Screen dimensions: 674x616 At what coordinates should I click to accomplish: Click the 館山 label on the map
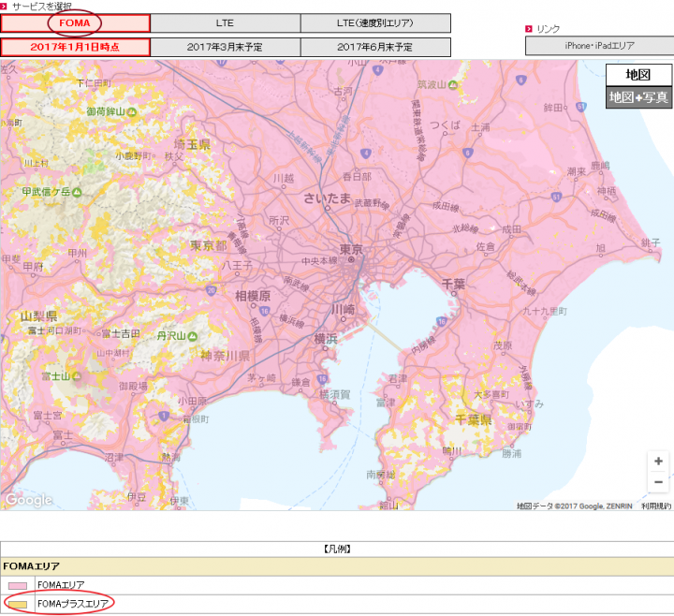pyautogui.click(x=388, y=506)
